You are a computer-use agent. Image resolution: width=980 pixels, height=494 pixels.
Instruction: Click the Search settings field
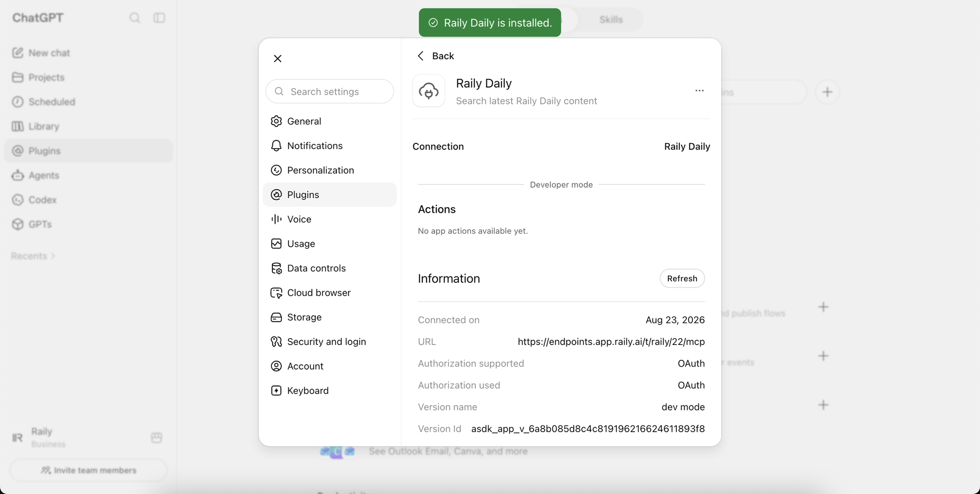[x=330, y=92]
